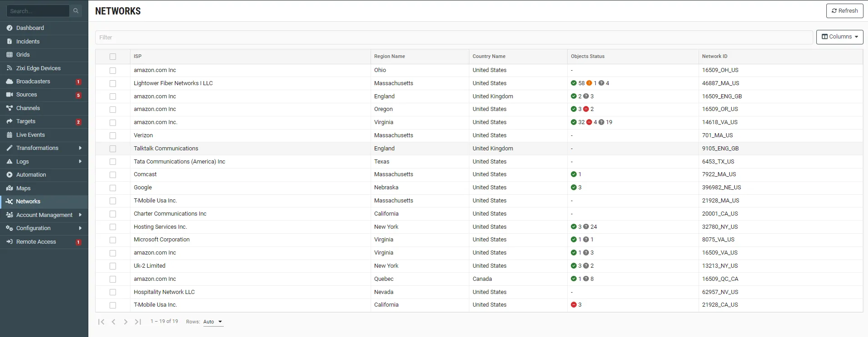
Task: Expand the Logs submenu
Action: (x=80, y=162)
